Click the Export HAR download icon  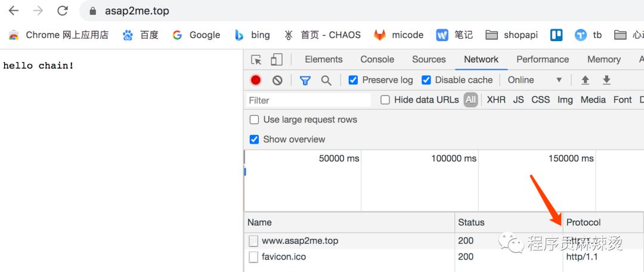606,80
